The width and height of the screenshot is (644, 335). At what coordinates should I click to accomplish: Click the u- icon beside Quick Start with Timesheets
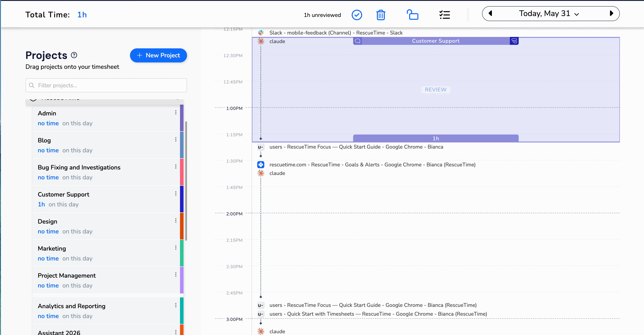click(x=261, y=314)
